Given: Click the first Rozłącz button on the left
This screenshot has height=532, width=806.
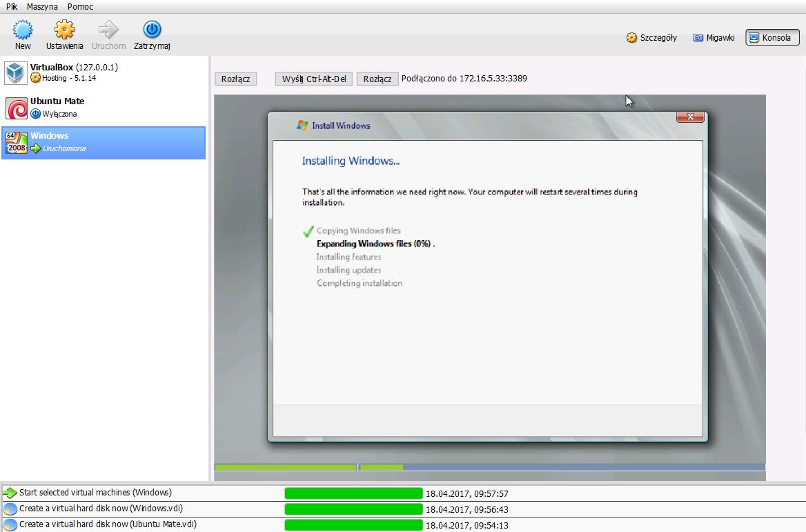Looking at the screenshot, I should [235, 79].
